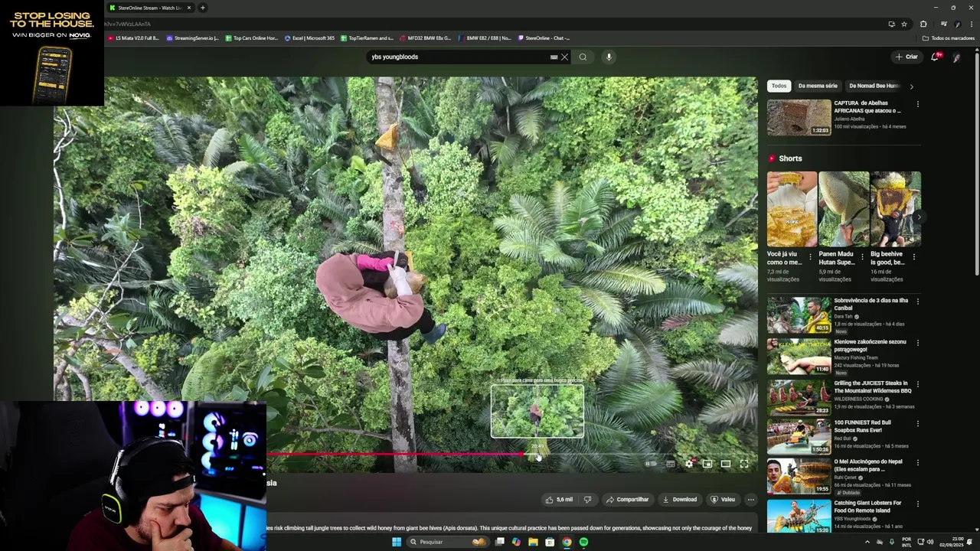Click the StereOnline Stream browser tab

tap(149, 8)
